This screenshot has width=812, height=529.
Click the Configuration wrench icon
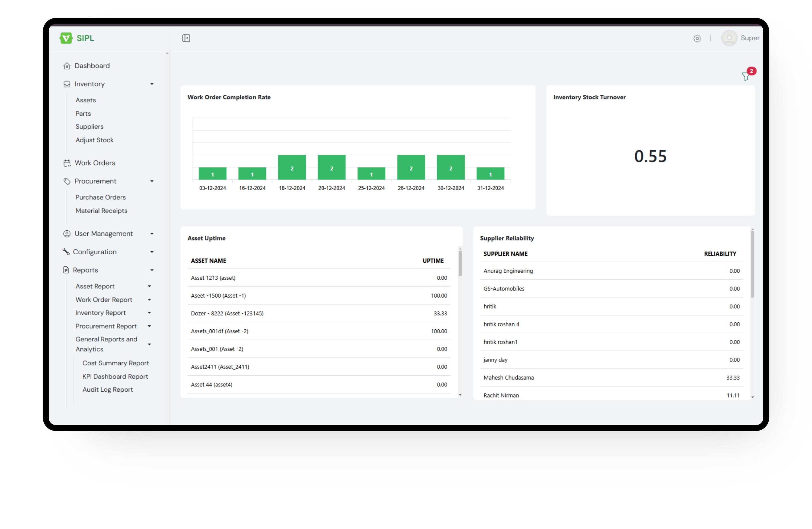(x=66, y=252)
